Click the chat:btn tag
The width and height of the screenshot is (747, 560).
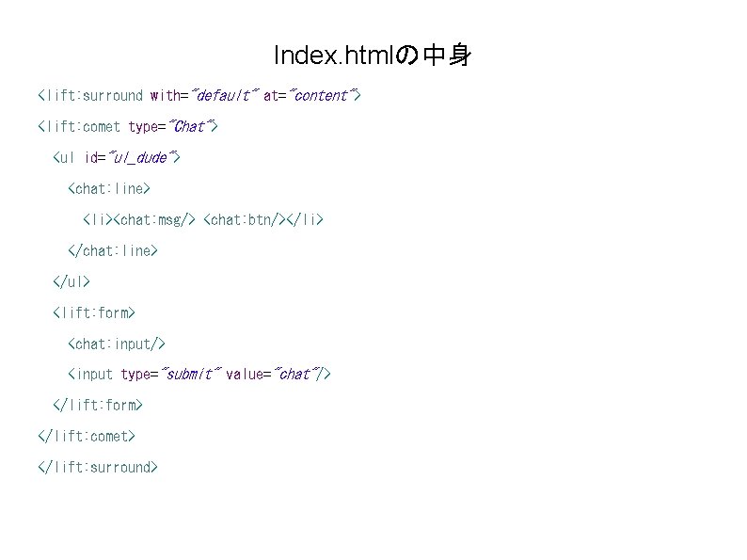click(245, 219)
